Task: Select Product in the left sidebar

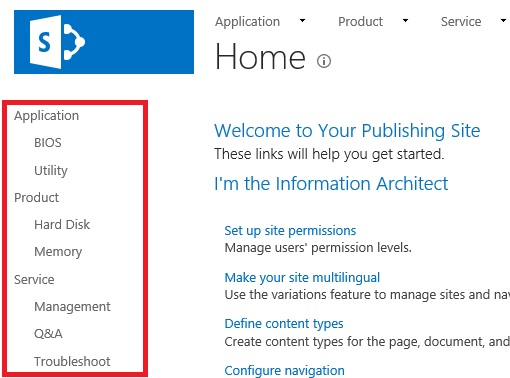Action: pyautogui.click(x=36, y=198)
